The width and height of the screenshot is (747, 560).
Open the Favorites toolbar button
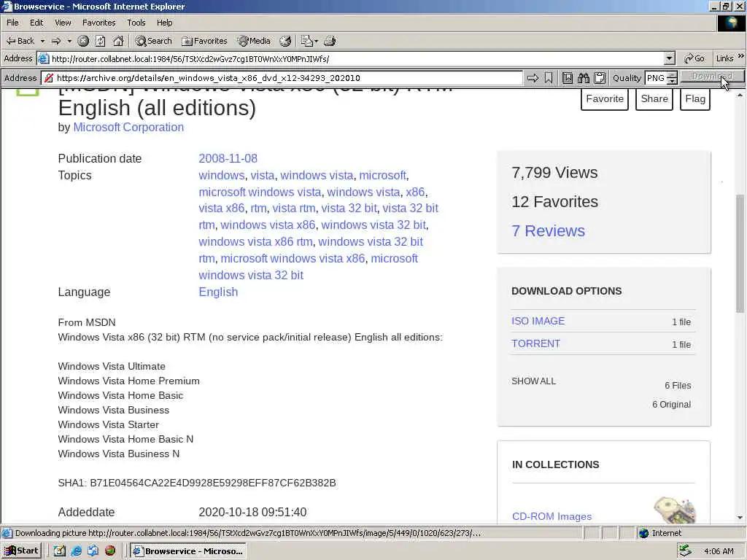point(204,41)
